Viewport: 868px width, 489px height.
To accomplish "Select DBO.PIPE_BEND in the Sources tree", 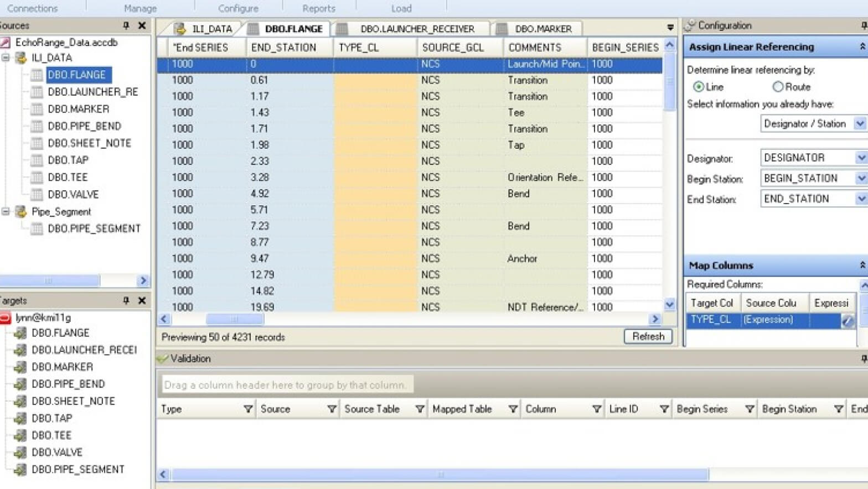I will coord(84,126).
